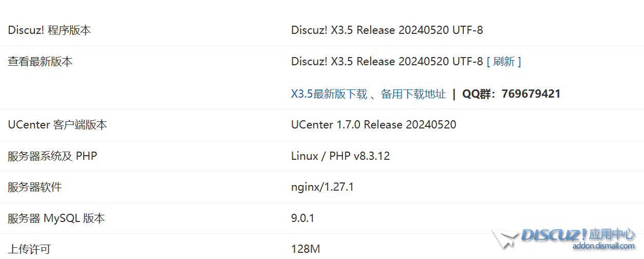Screen dimensions: 644x259
Task: Select the 服务器系统及 PHP label
Action: coord(52,156)
